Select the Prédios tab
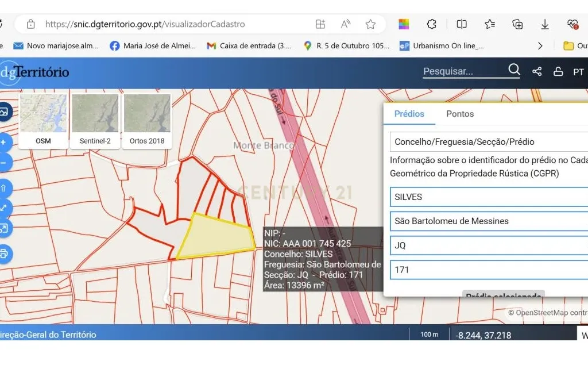Viewport: 588px width, 384px height. click(x=409, y=114)
